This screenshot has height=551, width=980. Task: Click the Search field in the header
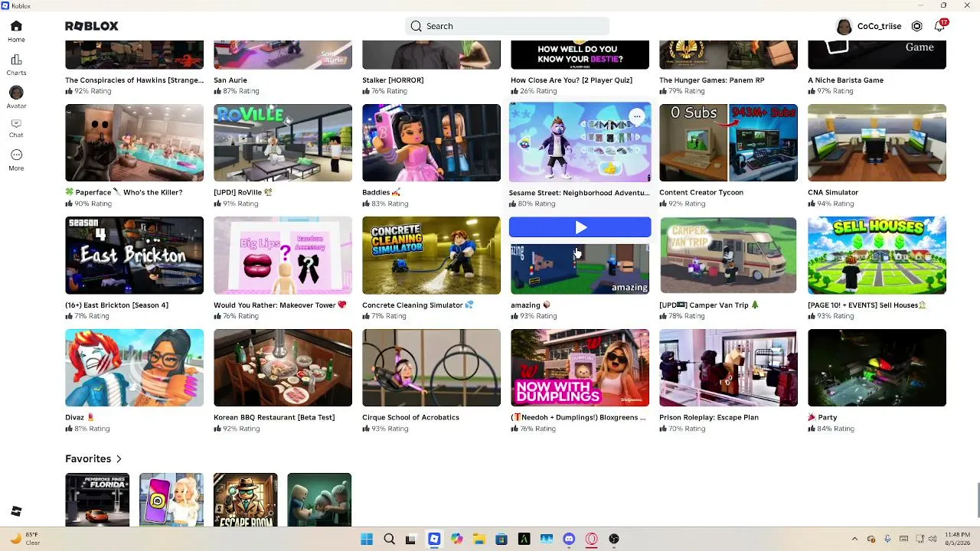(x=507, y=26)
